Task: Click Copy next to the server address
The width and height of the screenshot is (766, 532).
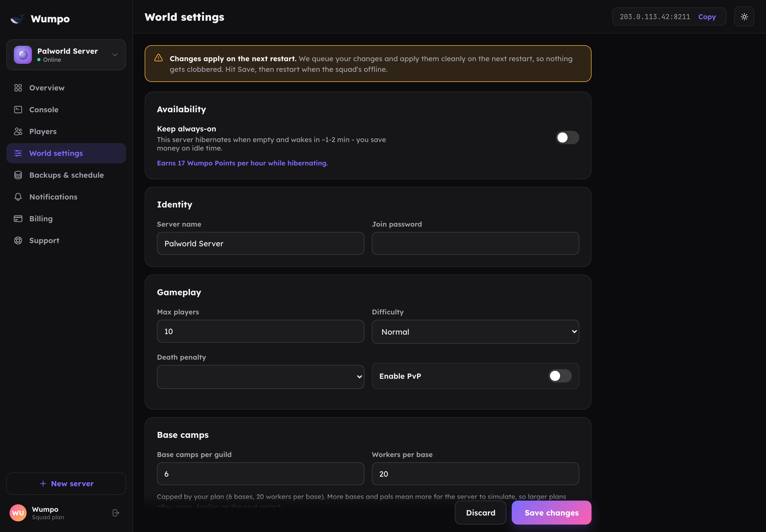Action: (707, 17)
